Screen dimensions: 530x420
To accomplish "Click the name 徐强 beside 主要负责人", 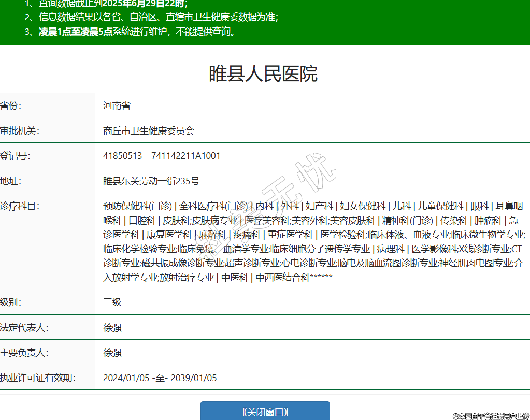I will pos(112,353).
